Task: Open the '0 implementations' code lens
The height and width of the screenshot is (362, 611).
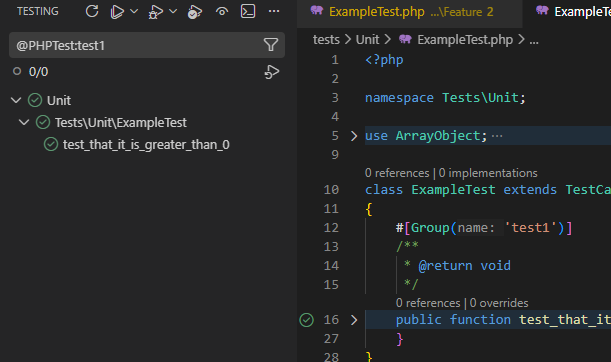Action: pos(488,173)
